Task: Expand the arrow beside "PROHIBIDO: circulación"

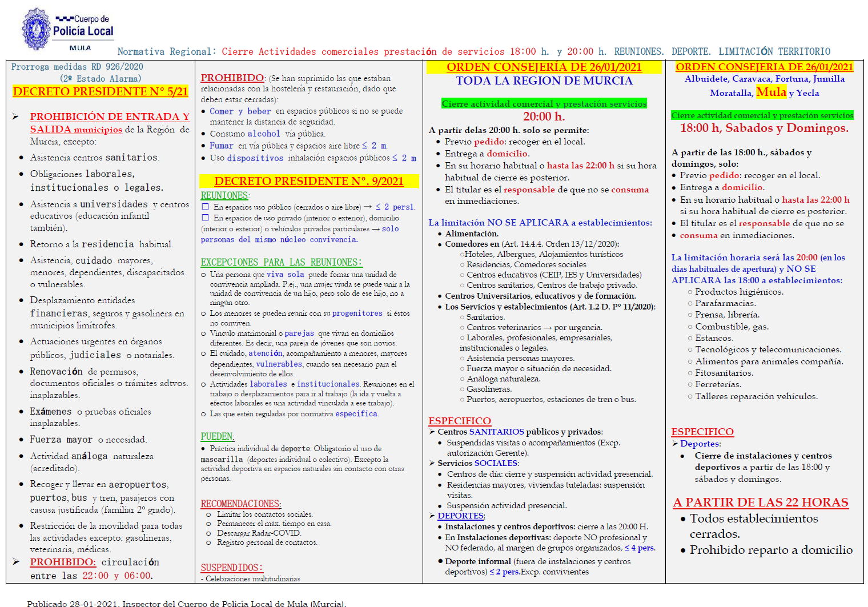Action: (x=16, y=562)
